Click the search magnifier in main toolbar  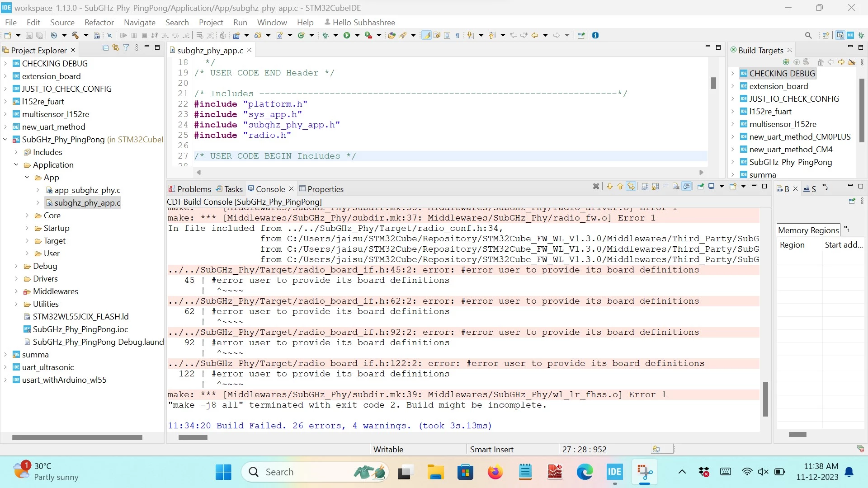click(x=808, y=35)
